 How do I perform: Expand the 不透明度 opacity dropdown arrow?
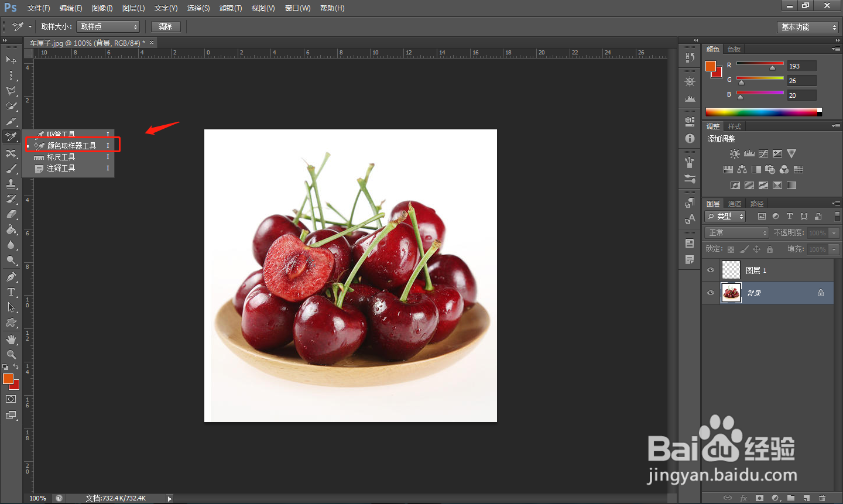click(834, 233)
